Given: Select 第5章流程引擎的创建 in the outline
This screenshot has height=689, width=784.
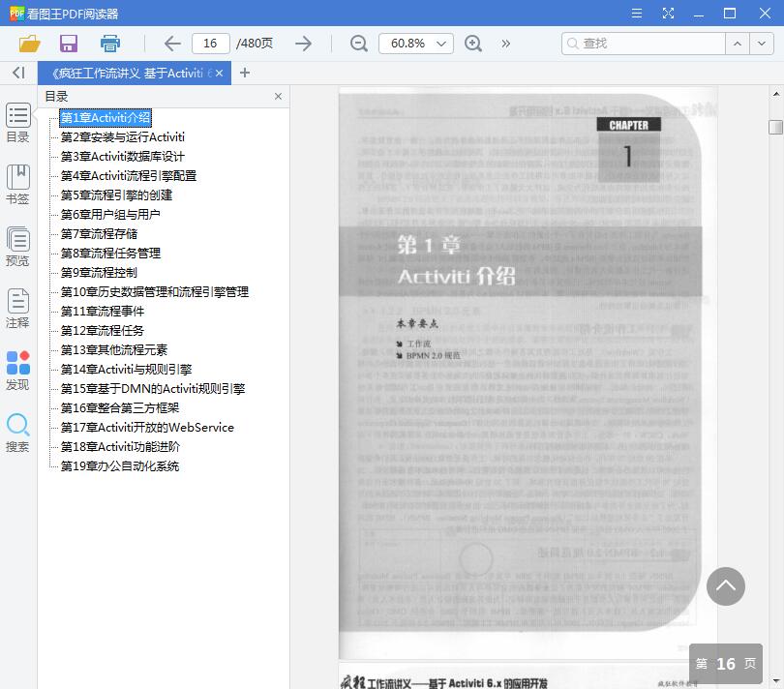Looking at the screenshot, I should 116,195.
